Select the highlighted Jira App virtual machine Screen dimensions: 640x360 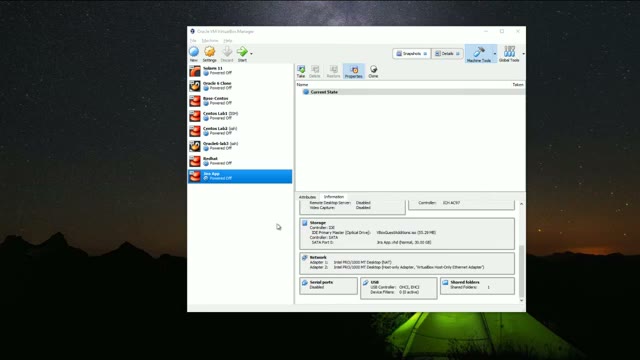pyautogui.click(x=240, y=176)
